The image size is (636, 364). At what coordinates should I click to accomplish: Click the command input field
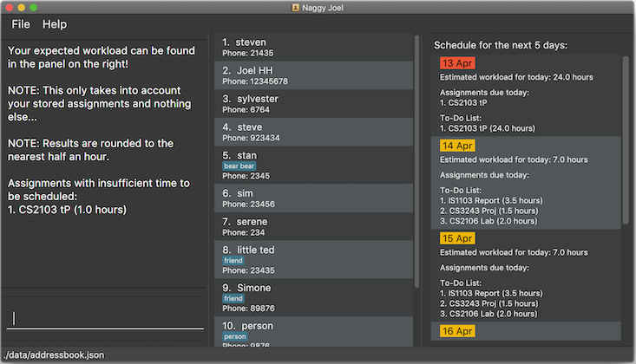coord(105,318)
